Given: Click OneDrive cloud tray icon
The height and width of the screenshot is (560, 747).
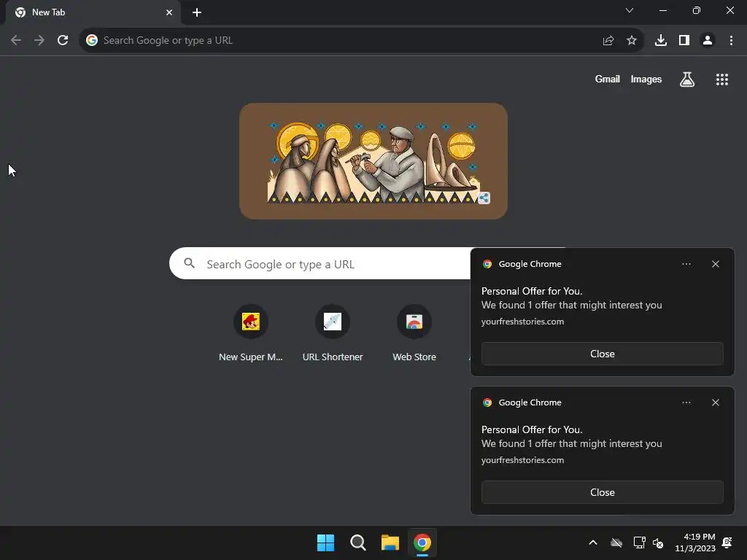Looking at the screenshot, I should tap(616, 542).
